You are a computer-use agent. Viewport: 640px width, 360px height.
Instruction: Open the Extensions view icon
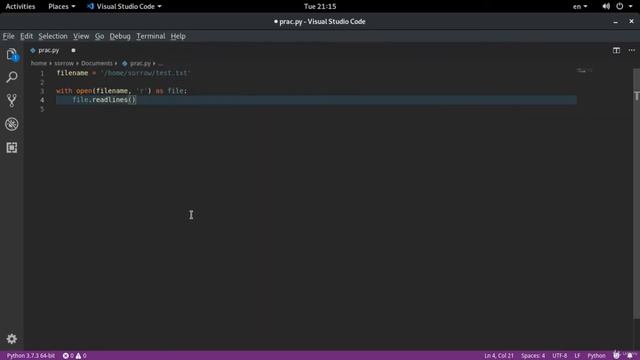point(12,147)
